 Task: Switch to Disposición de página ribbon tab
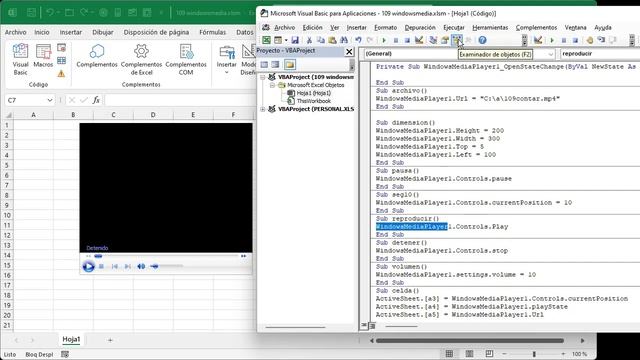pos(156,32)
